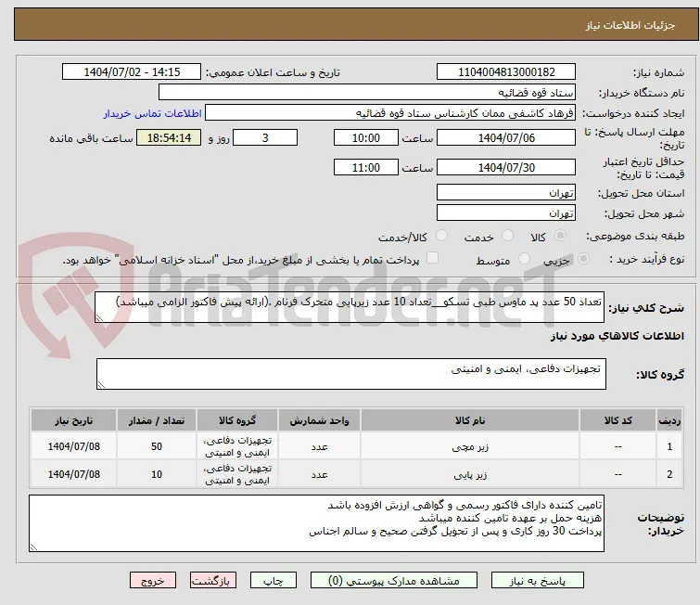Click the group cell in زیر مچی row
This screenshot has width=700, height=605.
[237, 446]
